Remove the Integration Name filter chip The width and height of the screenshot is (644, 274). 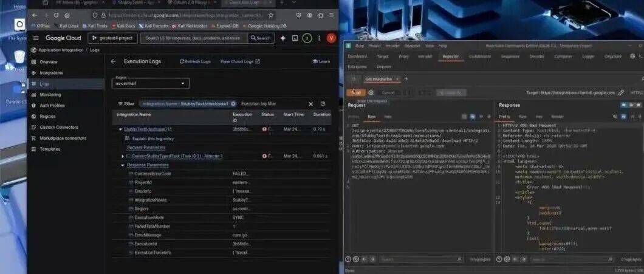(233, 104)
